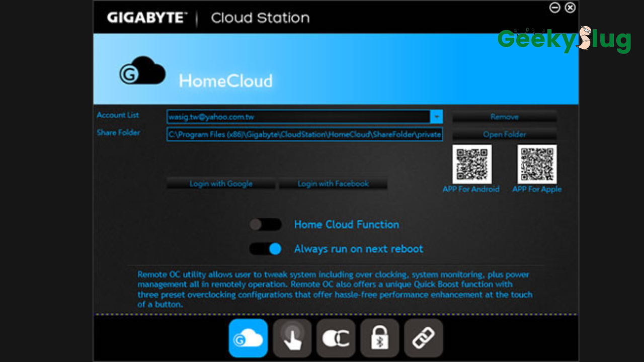Screen dimensions: 644x362
Task: Click Login with Google button
Action: tap(221, 184)
